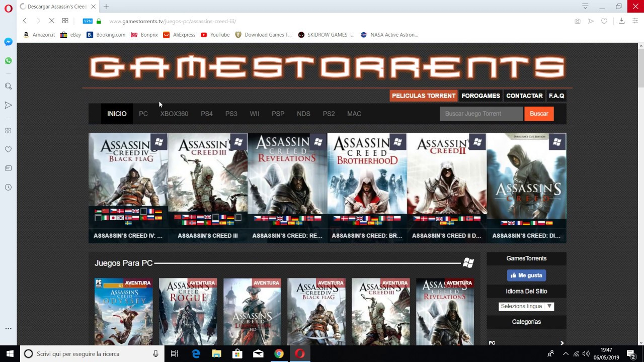The width and height of the screenshot is (644, 362).
Task: Launch Microsoft Edge from taskbar
Action: (x=196, y=354)
